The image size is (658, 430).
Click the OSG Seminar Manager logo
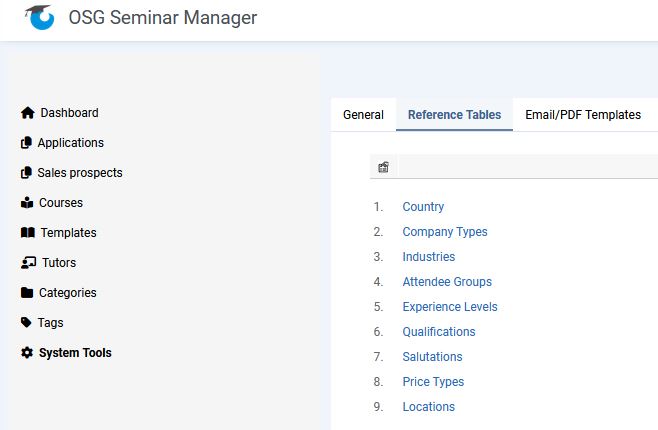coord(40,17)
